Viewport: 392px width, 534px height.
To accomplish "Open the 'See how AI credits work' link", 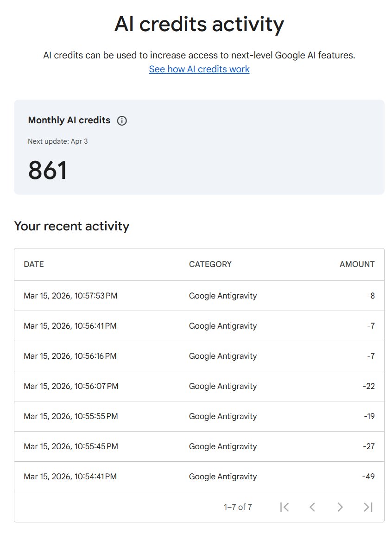I will 199,69.
